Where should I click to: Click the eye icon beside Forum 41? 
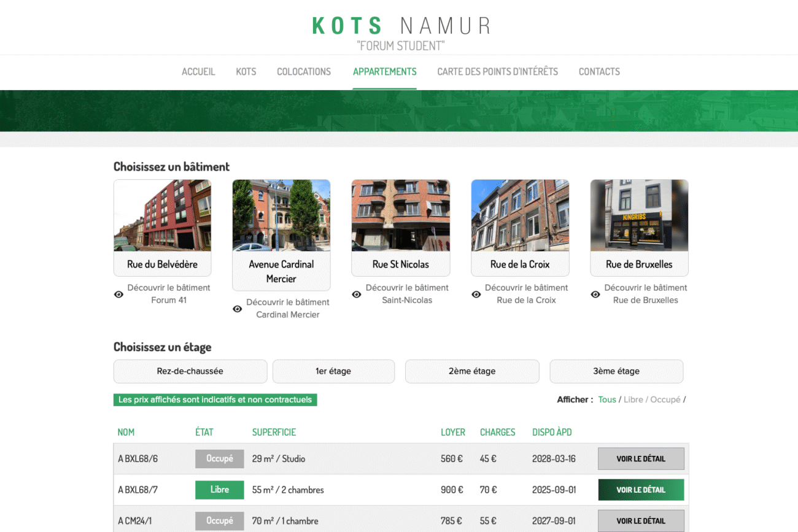point(118,295)
